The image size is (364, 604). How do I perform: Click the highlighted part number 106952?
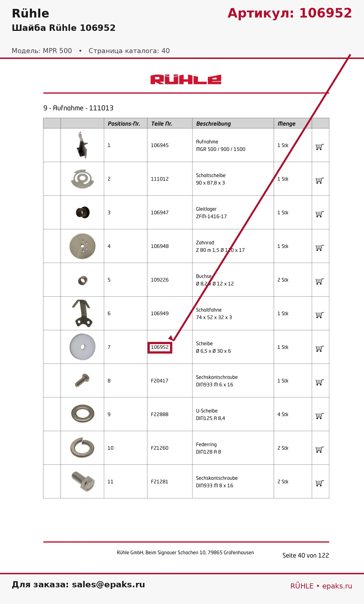(160, 347)
